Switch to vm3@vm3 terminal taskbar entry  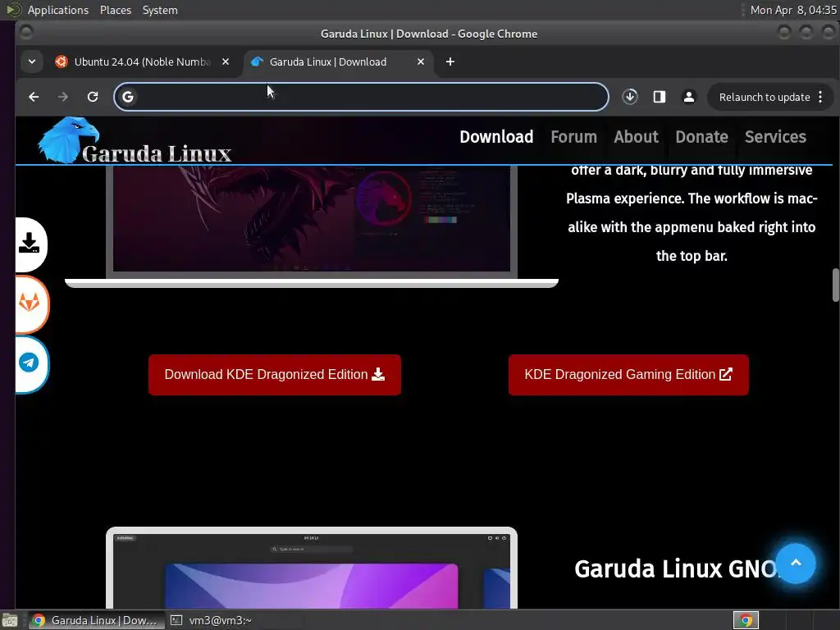coord(212,620)
